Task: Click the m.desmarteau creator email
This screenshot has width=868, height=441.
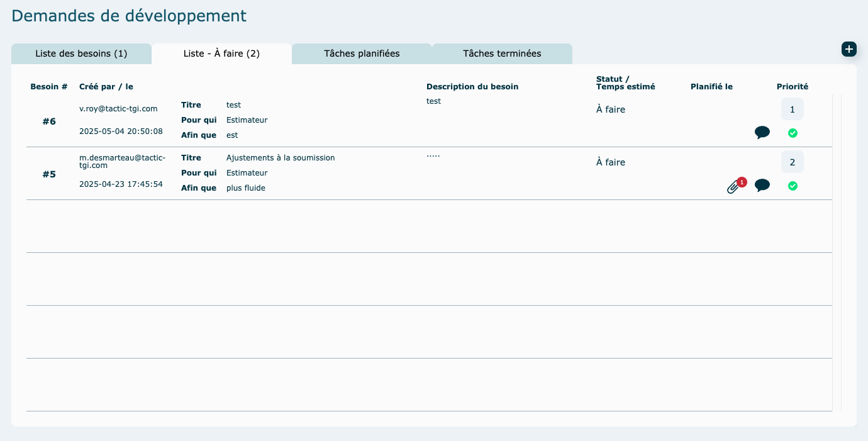Action: pyautogui.click(x=122, y=161)
